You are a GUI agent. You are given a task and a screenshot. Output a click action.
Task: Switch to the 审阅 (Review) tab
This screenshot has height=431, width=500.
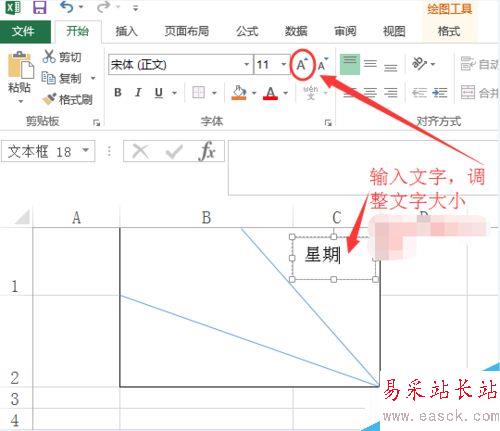(x=345, y=31)
